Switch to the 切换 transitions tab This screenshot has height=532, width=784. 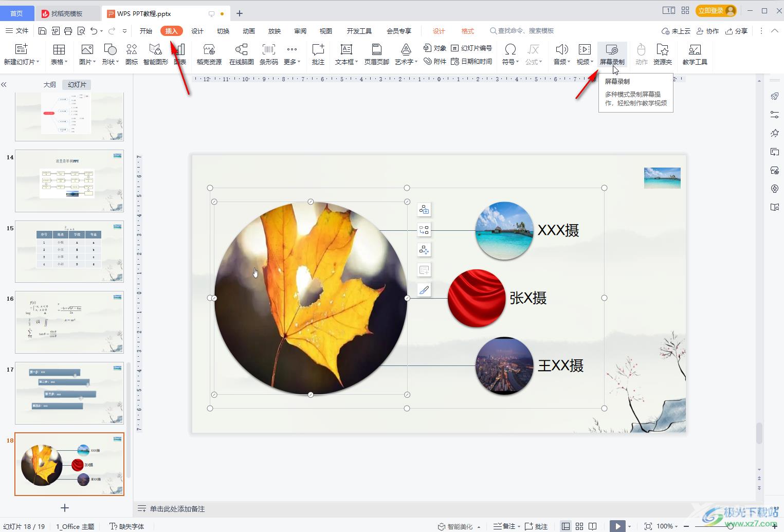[223, 31]
